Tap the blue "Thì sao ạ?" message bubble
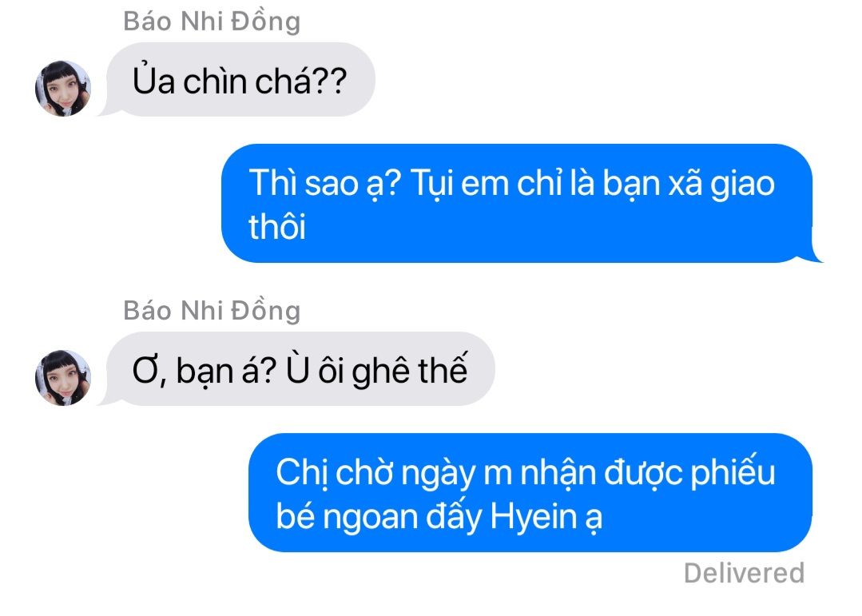Screen dimensions: 862x616 [521, 204]
